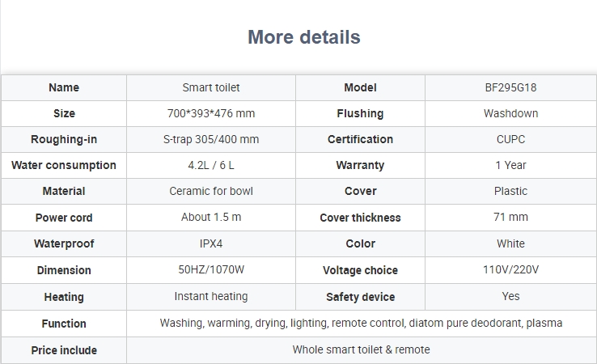597x364 pixels.
Task: Select the About 1.5 m cell
Action: [211, 217]
